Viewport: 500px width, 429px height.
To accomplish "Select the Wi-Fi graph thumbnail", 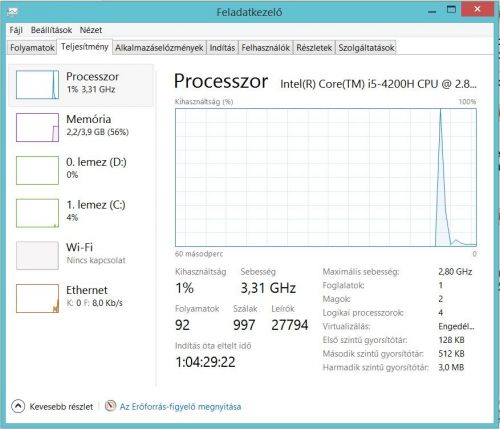I will (x=37, y=255).
